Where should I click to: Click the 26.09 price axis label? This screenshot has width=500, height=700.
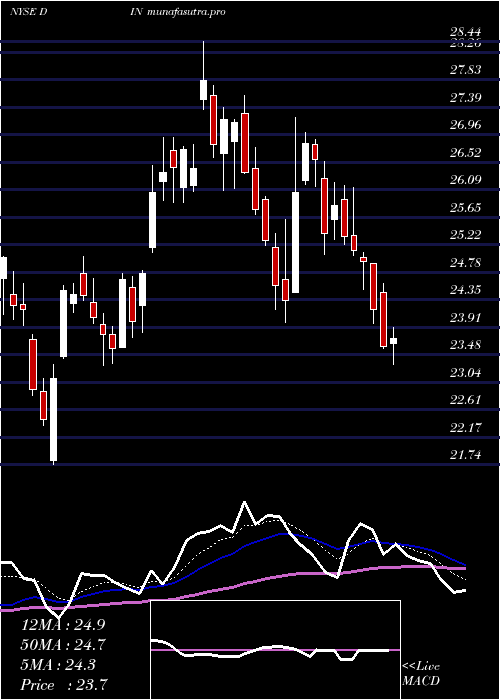click(466, 180)
